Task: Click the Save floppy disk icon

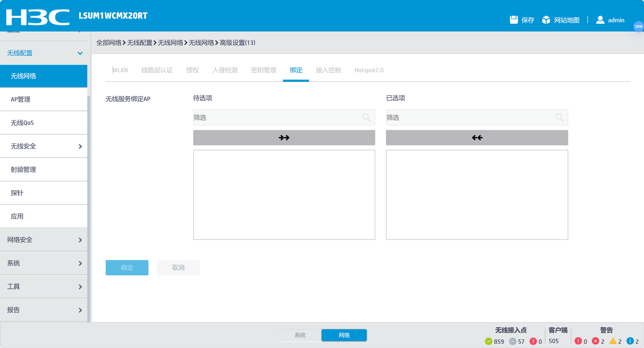Action: click(514, 20)
